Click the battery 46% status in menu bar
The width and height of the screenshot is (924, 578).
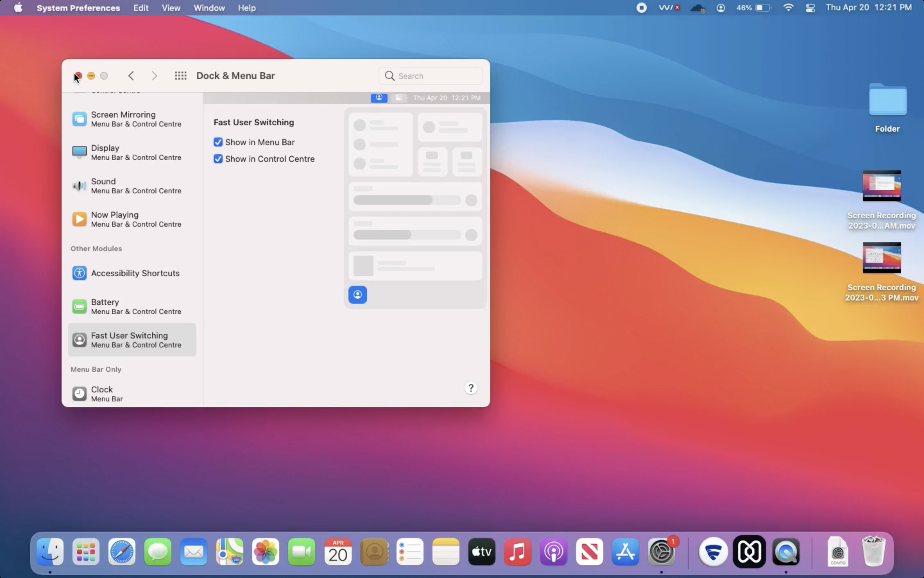pos(753,8)
